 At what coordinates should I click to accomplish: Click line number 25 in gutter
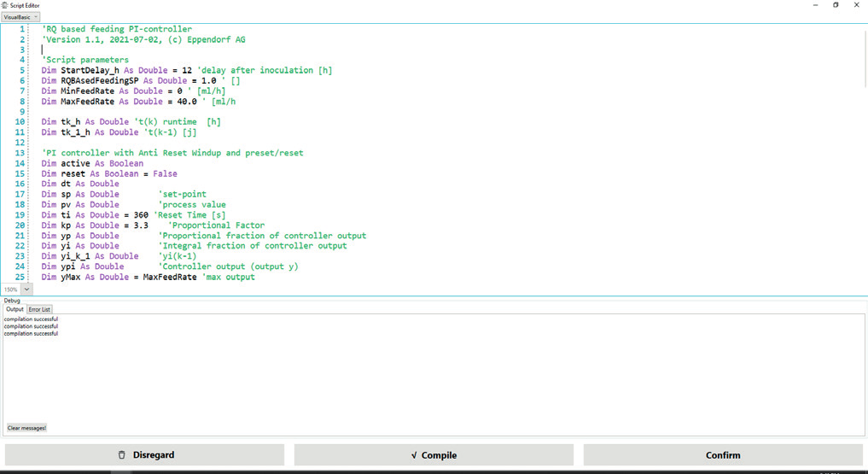tap(20, 277)
